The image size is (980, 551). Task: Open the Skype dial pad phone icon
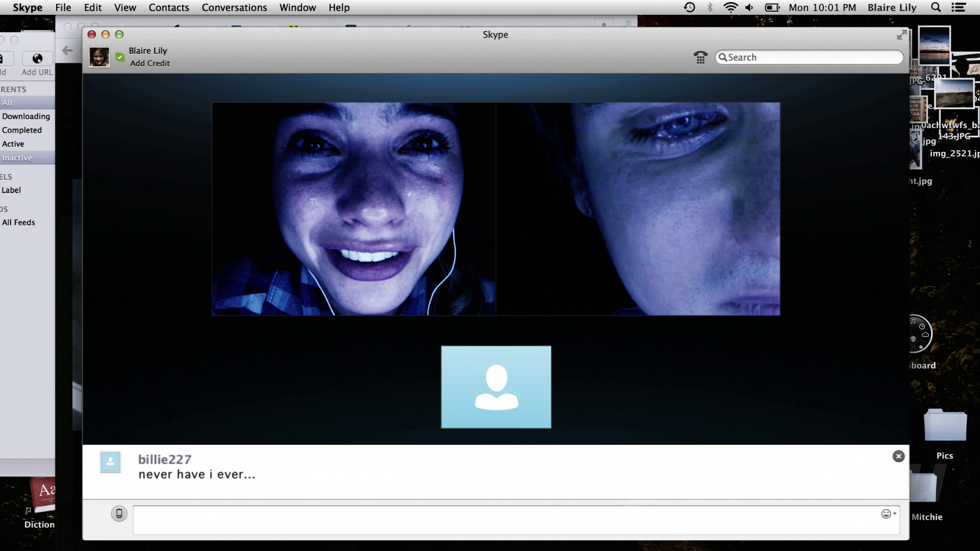click(701, 57)
